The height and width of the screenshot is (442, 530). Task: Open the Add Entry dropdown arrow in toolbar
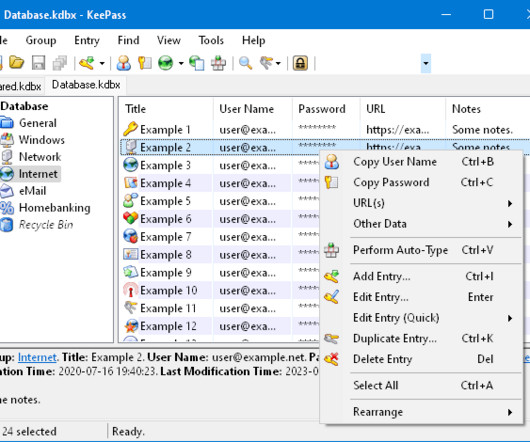[x=102, y=63]
